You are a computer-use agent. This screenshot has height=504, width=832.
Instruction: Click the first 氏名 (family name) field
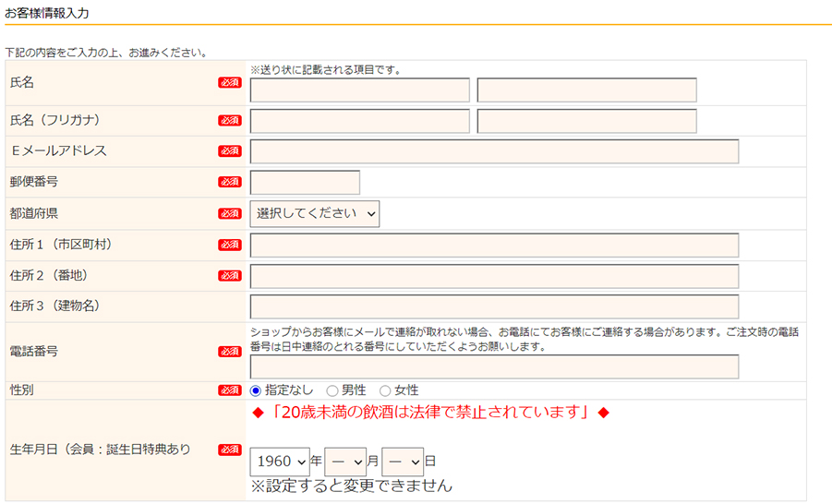coord(359,90)
